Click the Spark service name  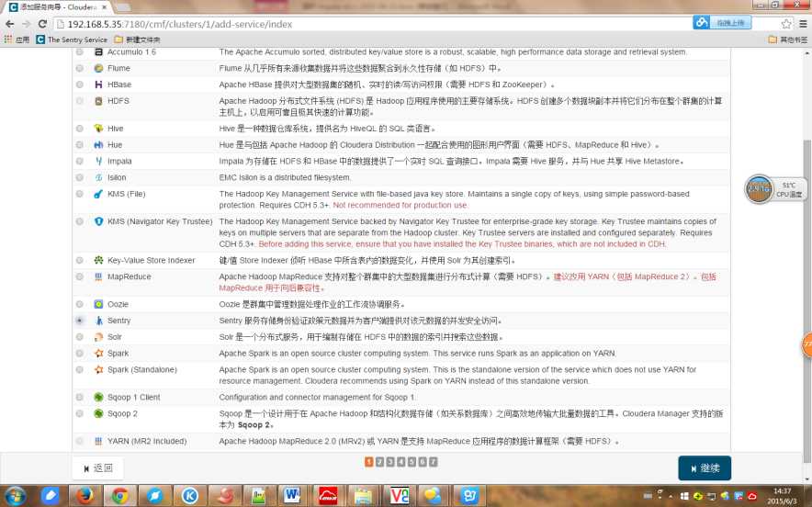click(x=118, y=354)
